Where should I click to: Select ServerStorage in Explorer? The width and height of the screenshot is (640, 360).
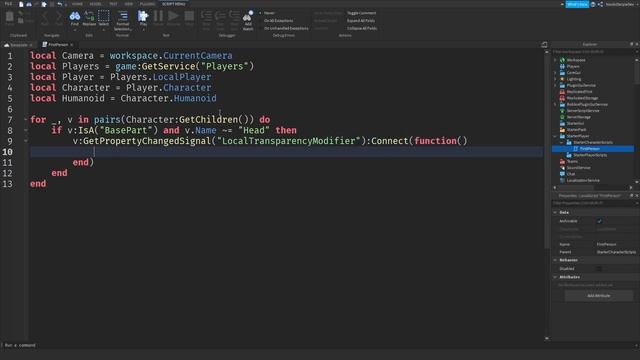[x=578, y=117]
